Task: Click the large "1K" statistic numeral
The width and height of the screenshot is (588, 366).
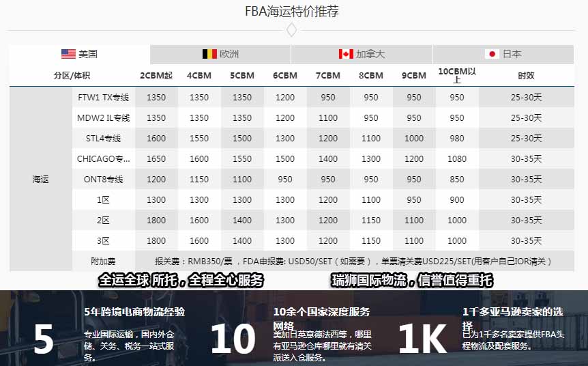Action: click(422, 339)
